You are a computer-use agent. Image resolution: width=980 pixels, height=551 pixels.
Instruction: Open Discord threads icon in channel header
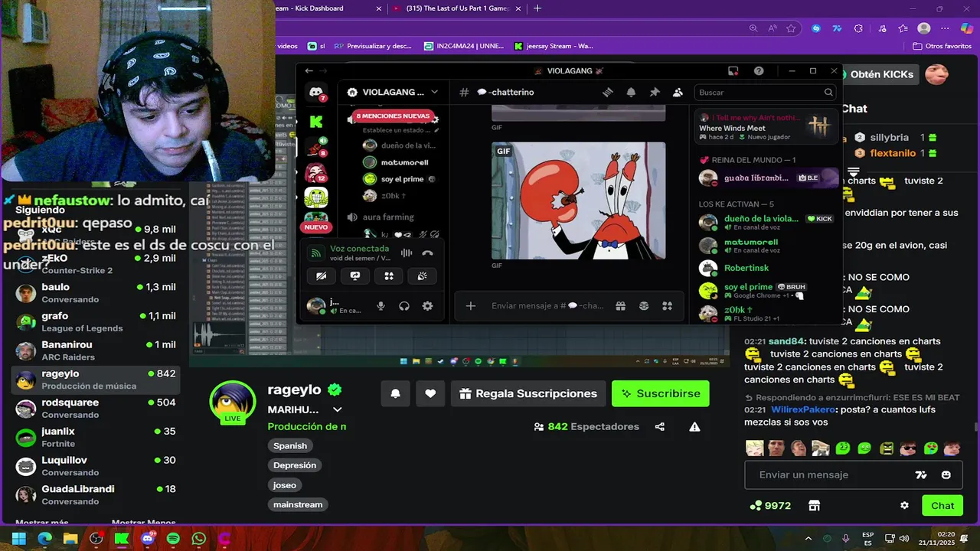tap(608, 92)
